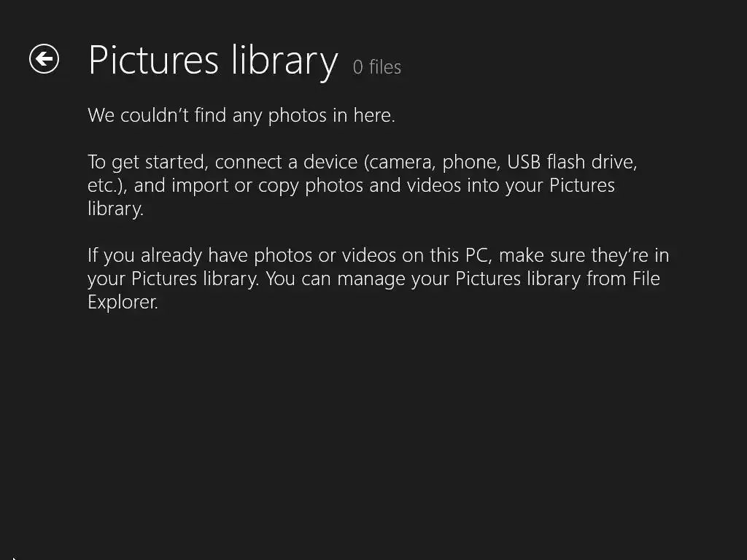The image size is (747, 560).
Task: Click the "0 files" count label
Action: coord(376,67)
